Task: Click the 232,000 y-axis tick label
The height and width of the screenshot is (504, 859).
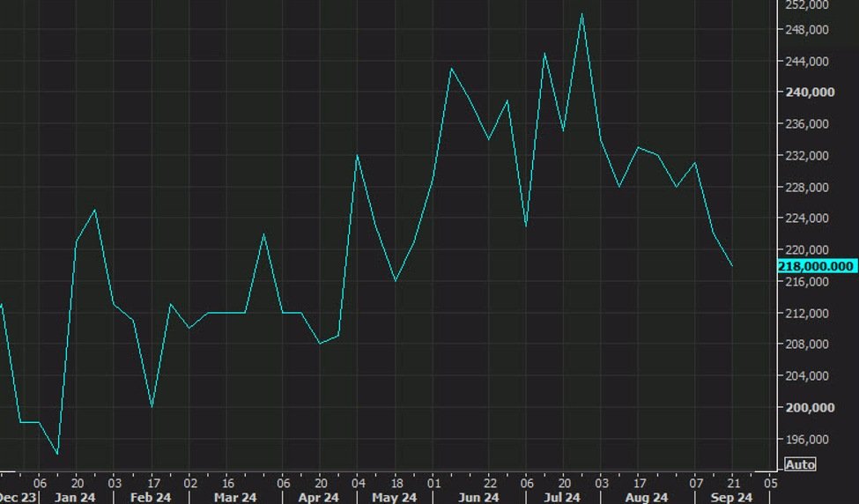Action: coord(810,156)
